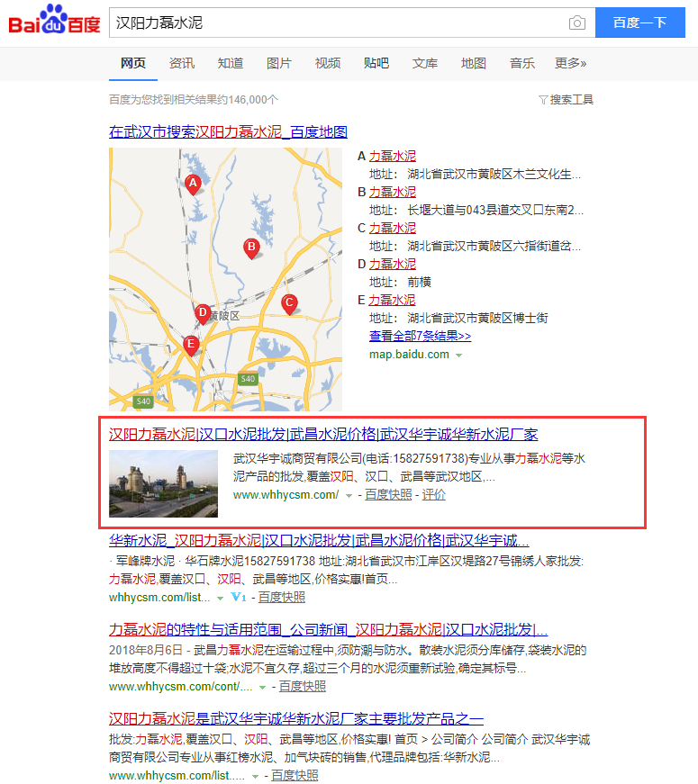Screen dimensions: 698x784
Task: Click www.whhycsm.com/ URL link
Action: pos(286,495)
